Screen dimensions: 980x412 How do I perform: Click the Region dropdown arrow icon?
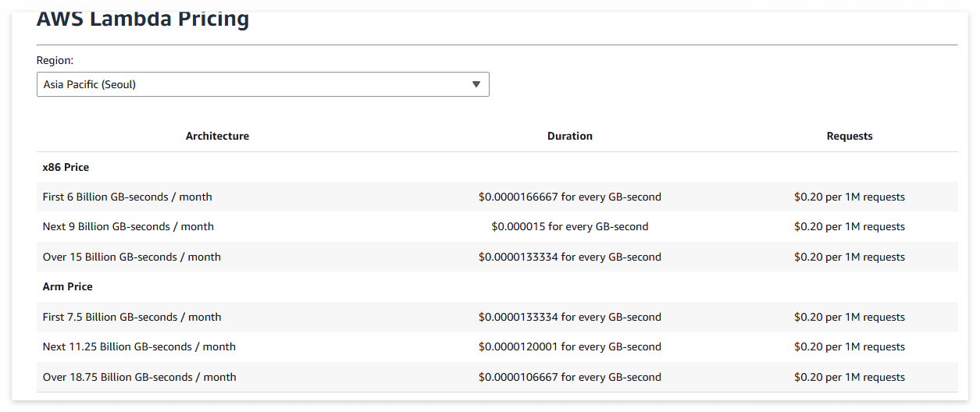pos(476,84)
